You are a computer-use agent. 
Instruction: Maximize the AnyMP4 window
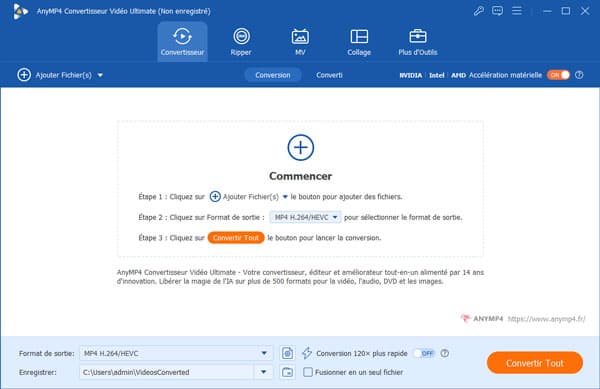tap(566, 11)
